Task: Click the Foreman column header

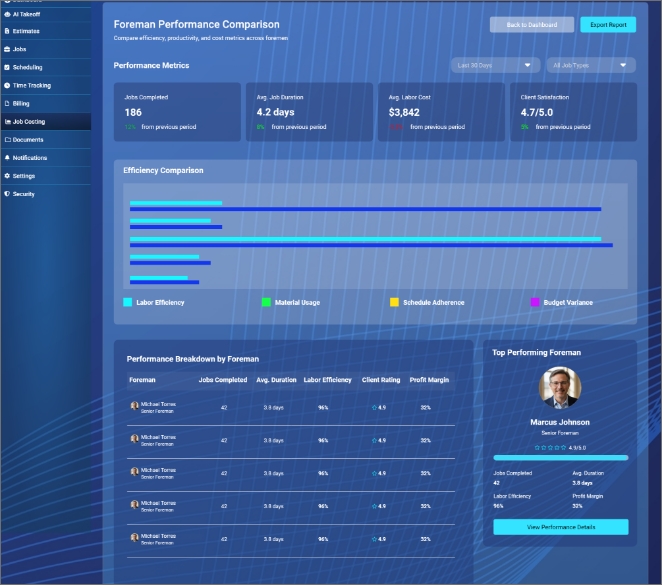Action: tap(142, 380)
